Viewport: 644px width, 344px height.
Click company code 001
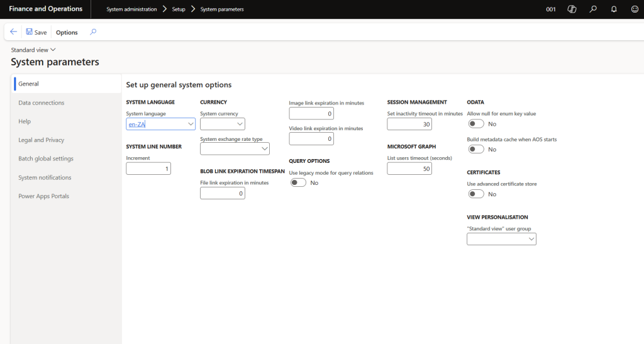coord(551,9)
